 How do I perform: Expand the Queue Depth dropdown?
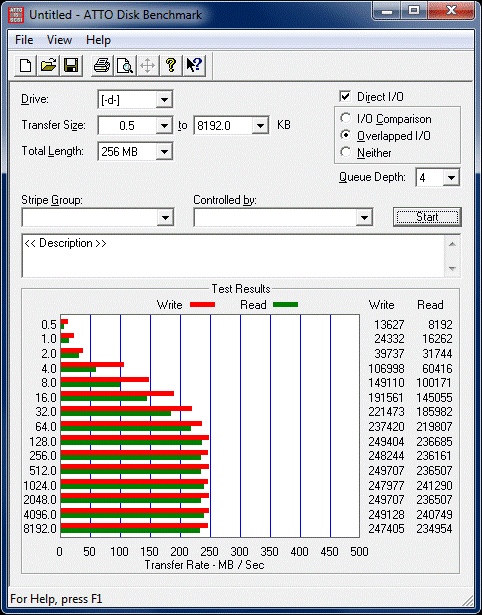[451, 178]
